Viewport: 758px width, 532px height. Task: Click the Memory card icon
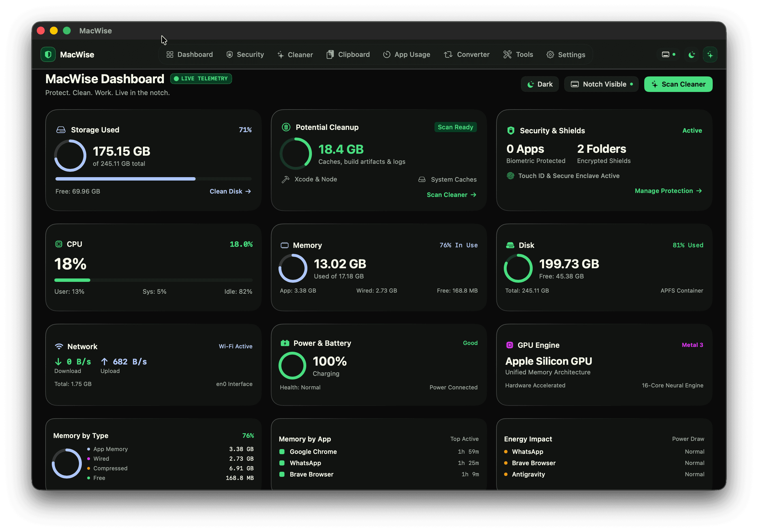pos(284,245)
